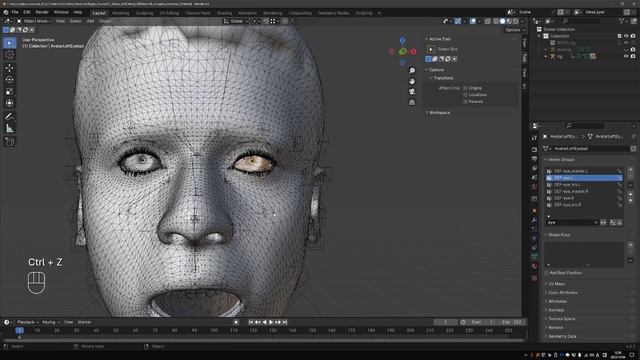Image resolution: width=640 pixels, height=360 pixels.
Task: Click the vertex group 'eye' filter field
Action: [571, 222]
